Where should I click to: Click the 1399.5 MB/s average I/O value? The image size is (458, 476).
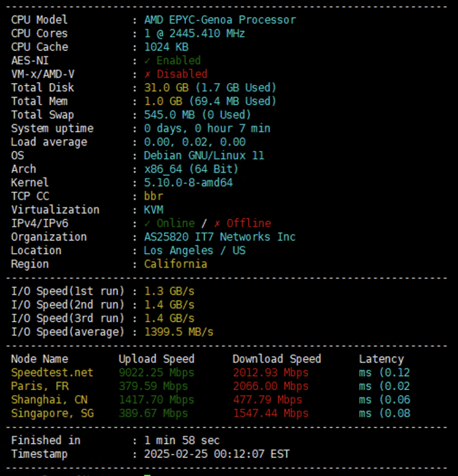(x=179, y=332)
